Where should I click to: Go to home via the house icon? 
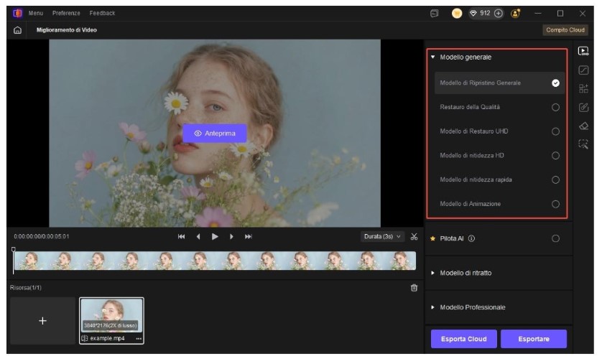[x=17, y=30]
